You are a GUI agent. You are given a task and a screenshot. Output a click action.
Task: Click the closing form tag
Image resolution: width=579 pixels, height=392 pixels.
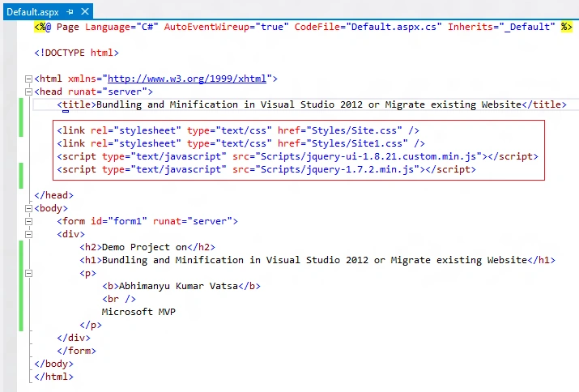76,351
